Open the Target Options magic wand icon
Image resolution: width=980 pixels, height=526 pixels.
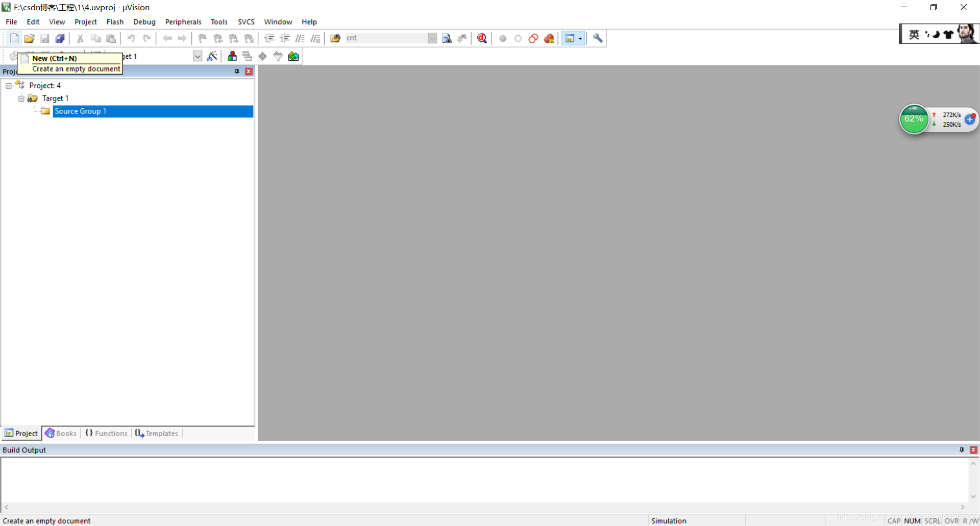(212, 56)
